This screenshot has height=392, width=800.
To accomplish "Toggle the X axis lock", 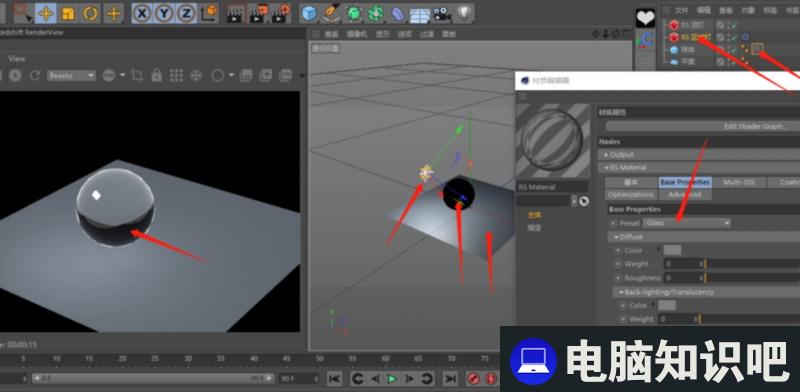I will point(141,13).
